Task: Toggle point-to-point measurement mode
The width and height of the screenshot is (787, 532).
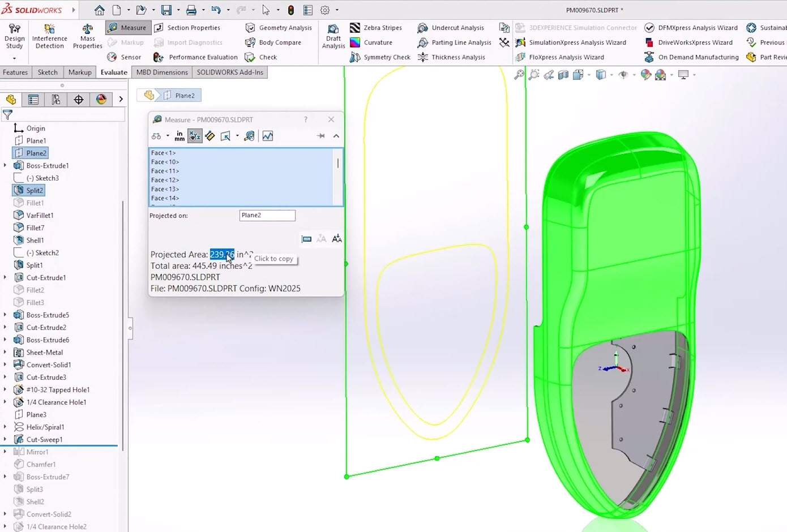Action: (210, 136)
